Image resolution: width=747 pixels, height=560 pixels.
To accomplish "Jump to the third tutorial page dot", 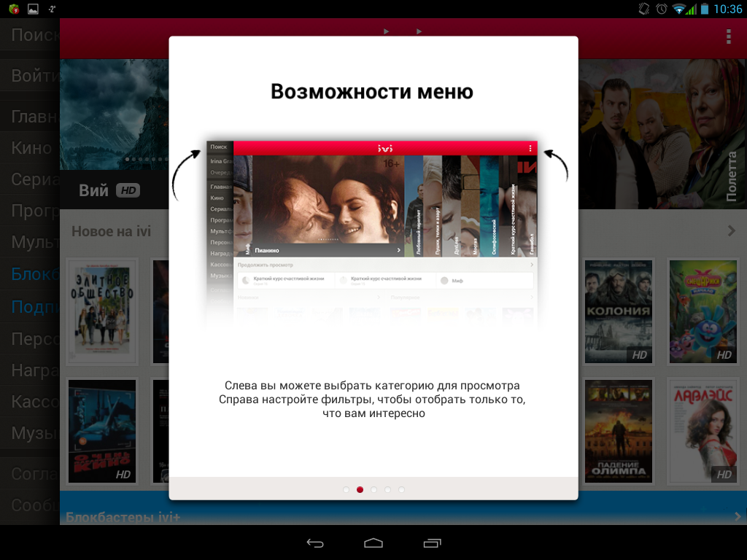I will pos(374,489).
